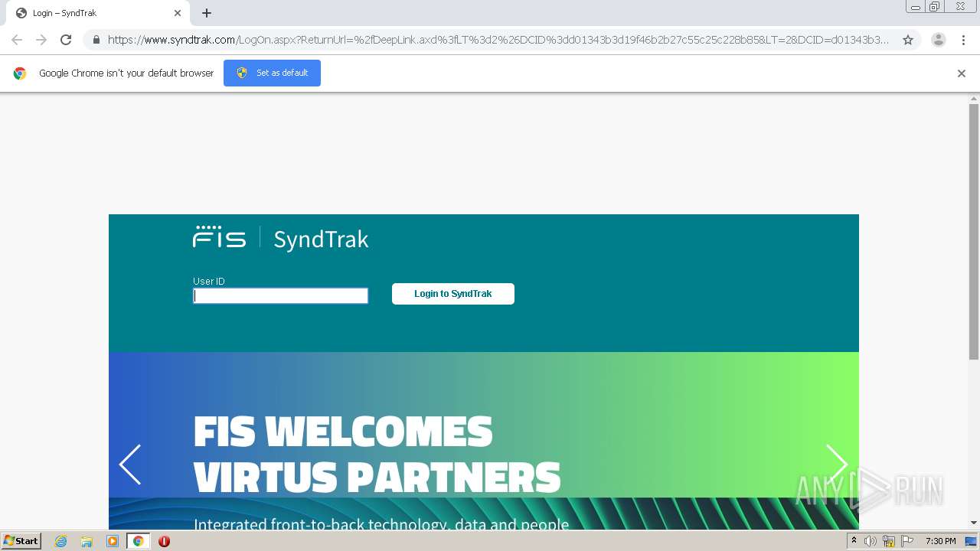Image resolution: width=980 pixels, height=551 pixels.
Task: Click the Action Center flag icon
Action: (907, 541)
